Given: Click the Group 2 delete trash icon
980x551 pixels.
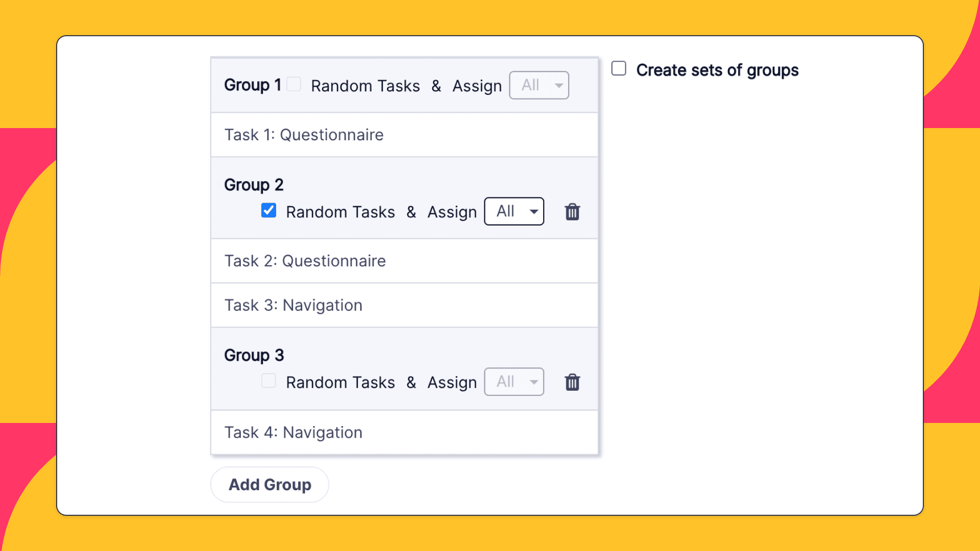Looking at the screenshot, I should (x=572, y=211).
